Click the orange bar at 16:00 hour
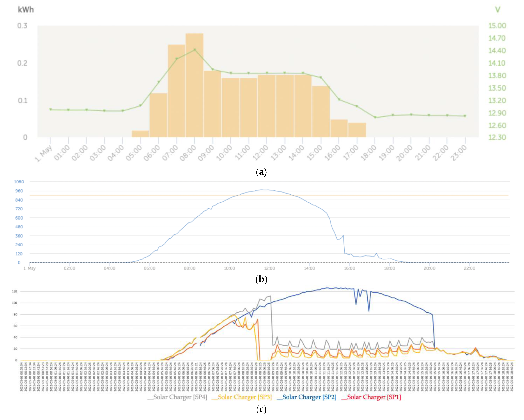Image resolution: width=524 pixels, height=420 pixels. (339, 128)
